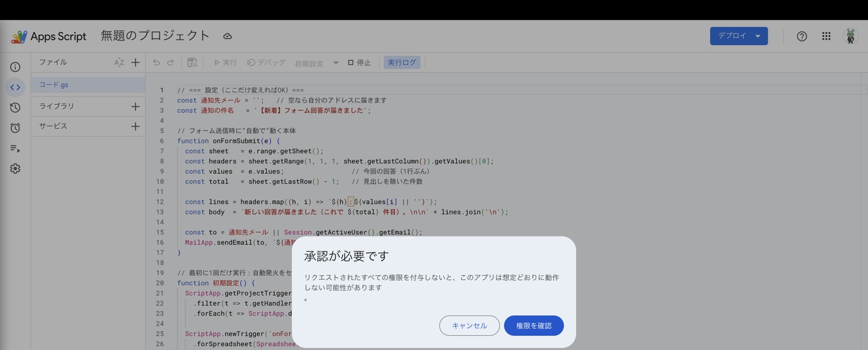The height and width of the screenshot is (350, 868).
Task: Click the redo arrow icon
Action: 170,62
